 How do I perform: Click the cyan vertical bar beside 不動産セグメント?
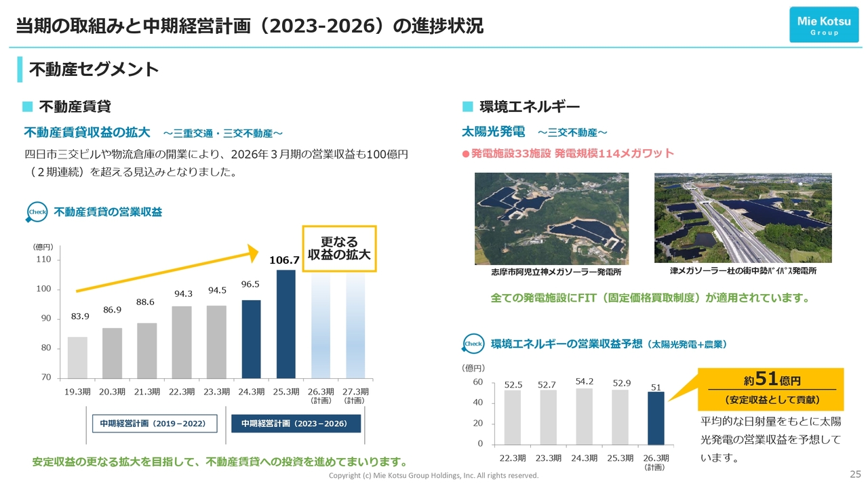pos(20,69)
